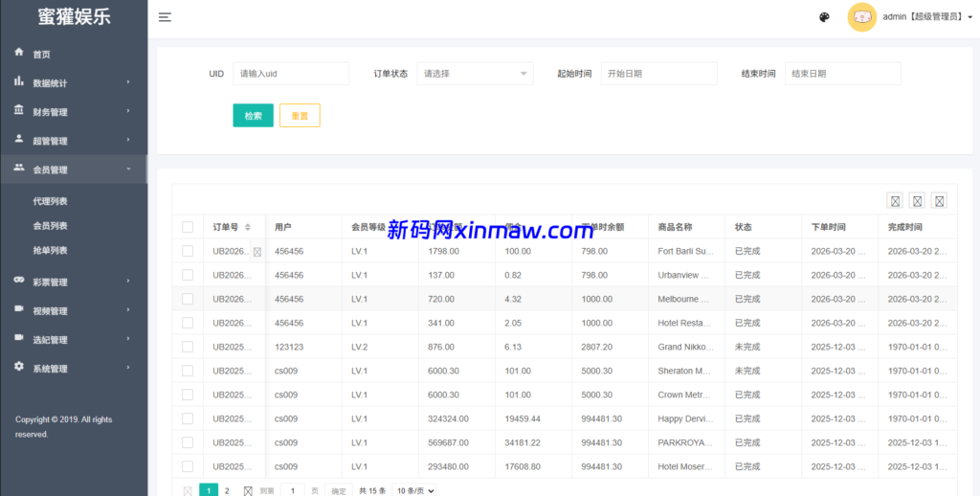The image size is (980, 496).
Task: Open the theme color palette icon
Action: pos(824,17)
